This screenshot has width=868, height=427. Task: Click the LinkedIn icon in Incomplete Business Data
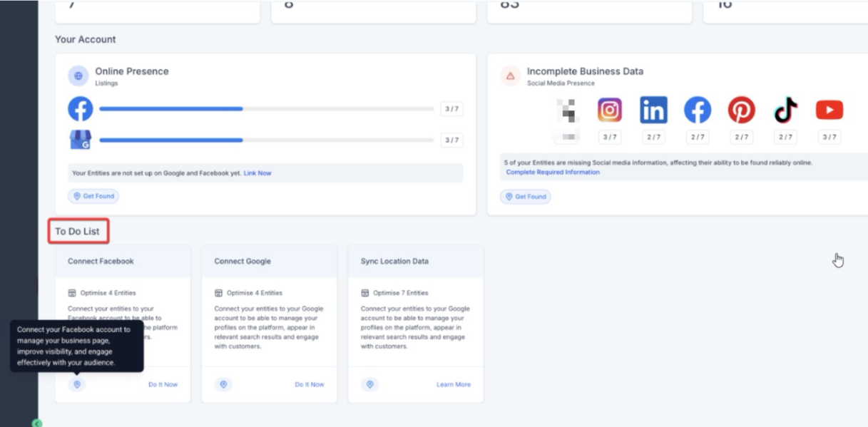[653, 110]
